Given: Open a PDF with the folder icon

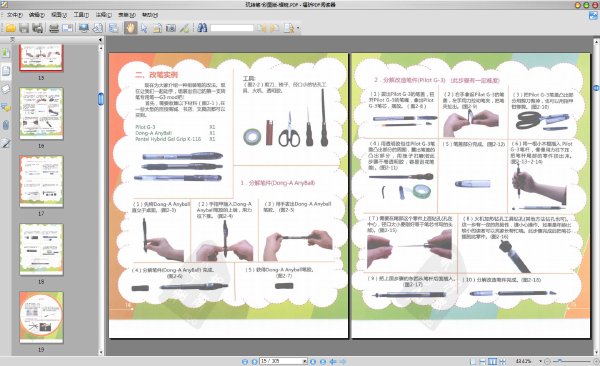Looking at the screenshot, I should [10, 28].
